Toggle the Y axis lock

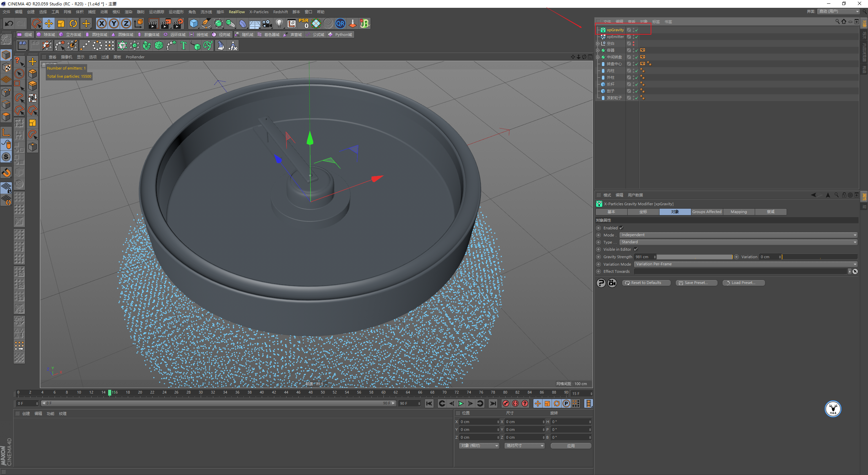tap(114, 23)
